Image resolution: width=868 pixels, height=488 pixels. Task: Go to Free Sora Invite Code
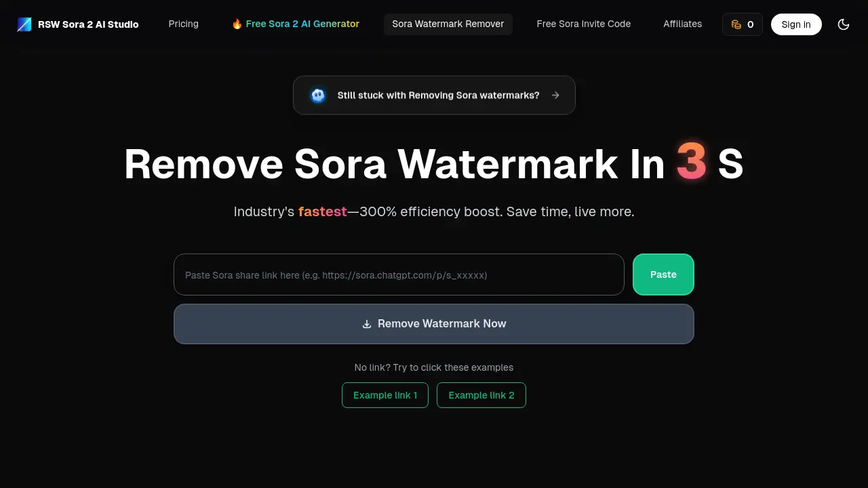pyautogui.click(x=584, y=24)
